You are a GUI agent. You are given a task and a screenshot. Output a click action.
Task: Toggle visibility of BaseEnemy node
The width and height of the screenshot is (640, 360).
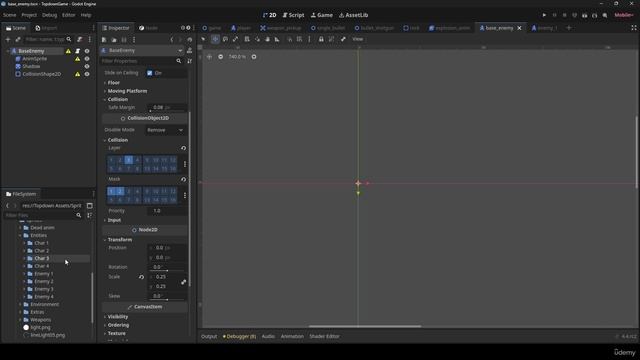(x=87, y=51)
